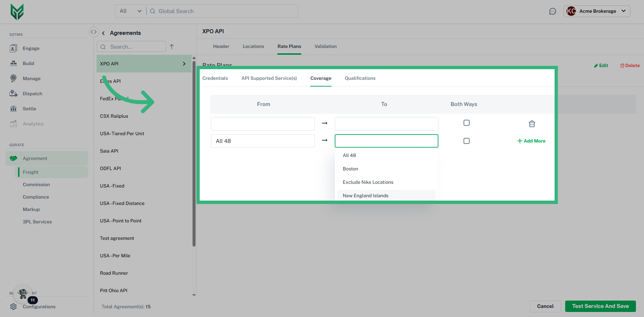
Task: Open the All search scope dropdown
Action: (130, 11)
